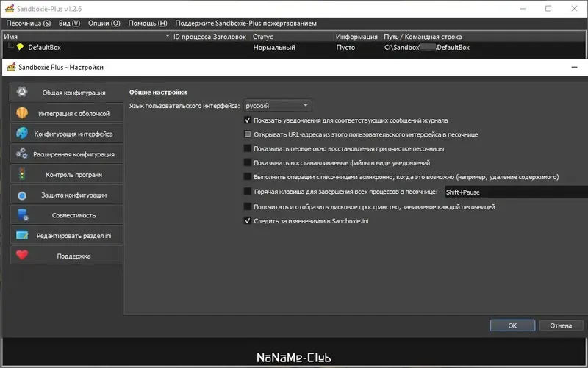Image resolution: width=588 pixels, height=368 pixels.
Task: Click the Информация column header
Action: tap(356, 36)
